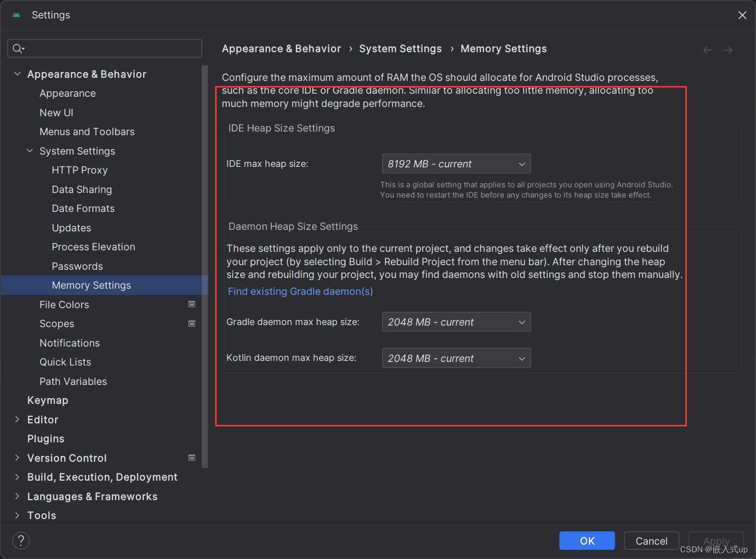Screen dimensions: 756x559
Task: Open Path Variables settings
Action: pos(73,381)
